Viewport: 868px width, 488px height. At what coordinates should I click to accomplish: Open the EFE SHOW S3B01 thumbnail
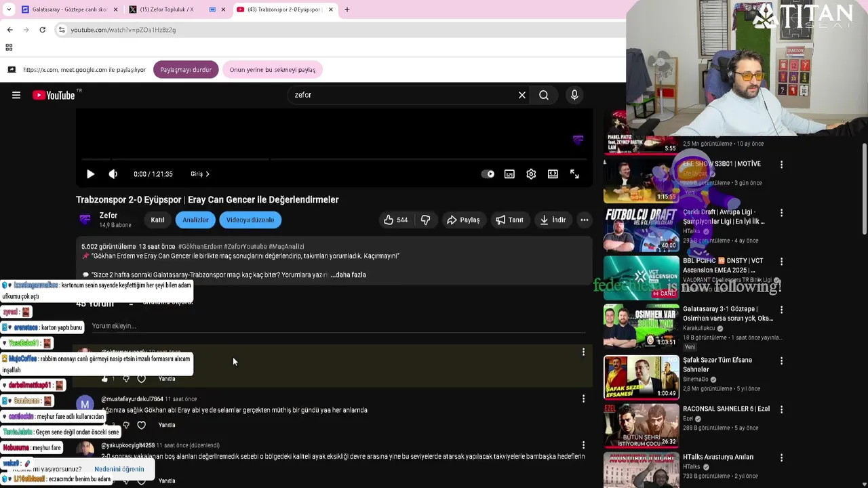click(641, 181)
